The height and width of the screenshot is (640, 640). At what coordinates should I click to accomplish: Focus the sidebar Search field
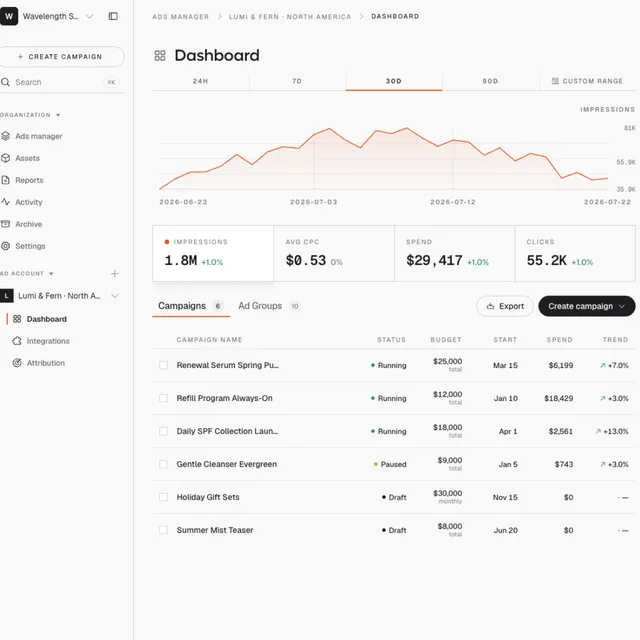click(x=61, y=82)
